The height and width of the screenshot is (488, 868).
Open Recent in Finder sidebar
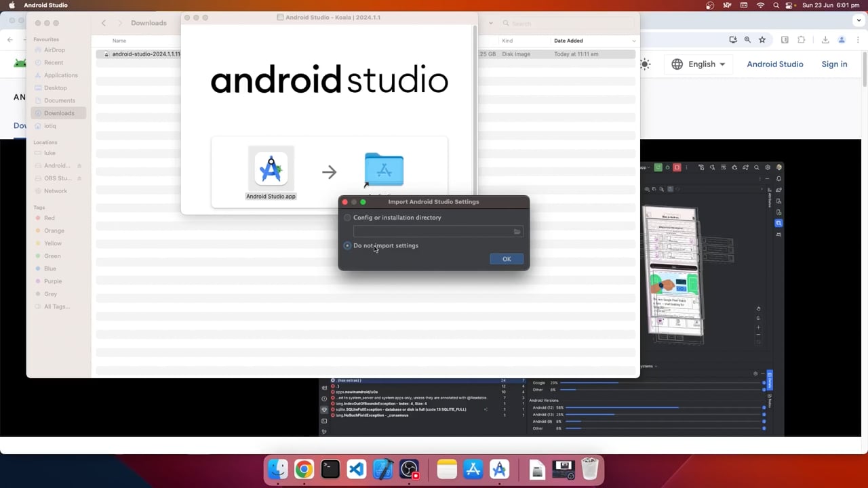[x=54, y=62]
